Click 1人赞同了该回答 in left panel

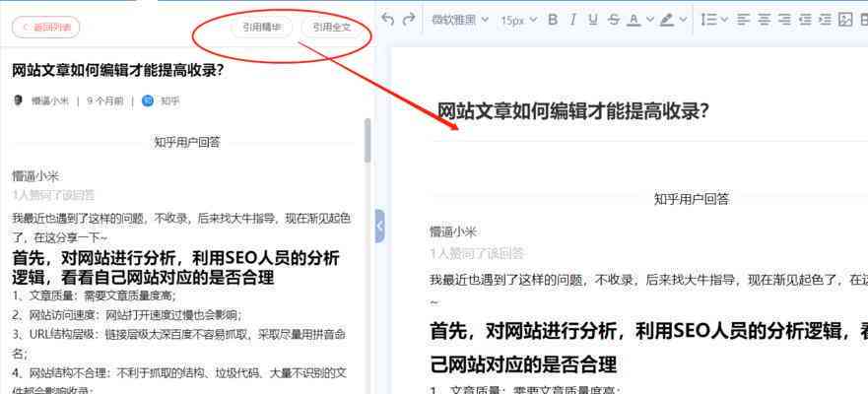click(54, 195)
